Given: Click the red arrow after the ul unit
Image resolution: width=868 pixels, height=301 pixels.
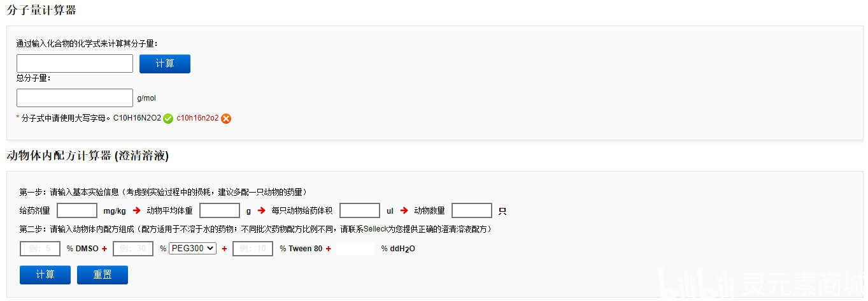Looking at the screenshot, I should [x=404, y=210].
